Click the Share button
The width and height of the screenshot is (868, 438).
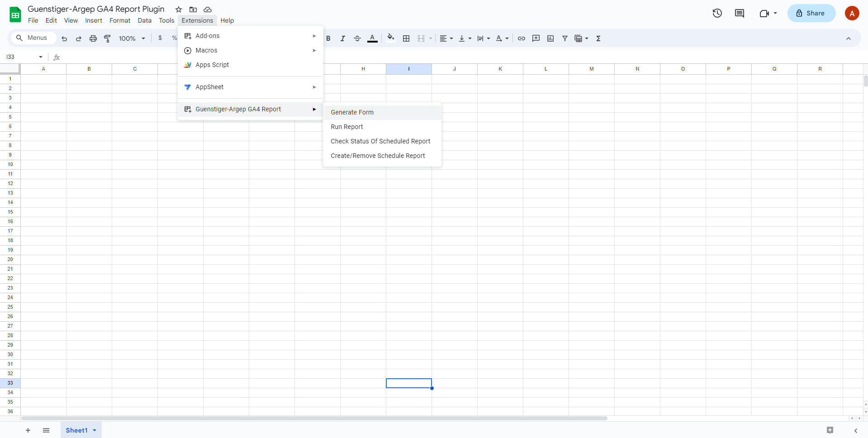click(811, 13)
